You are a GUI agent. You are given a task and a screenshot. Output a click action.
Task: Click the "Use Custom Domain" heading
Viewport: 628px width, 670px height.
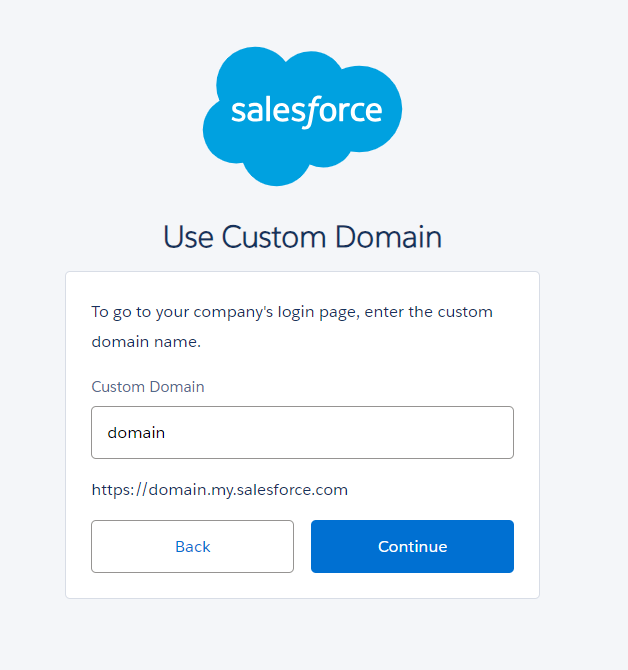tap(302, 238)
